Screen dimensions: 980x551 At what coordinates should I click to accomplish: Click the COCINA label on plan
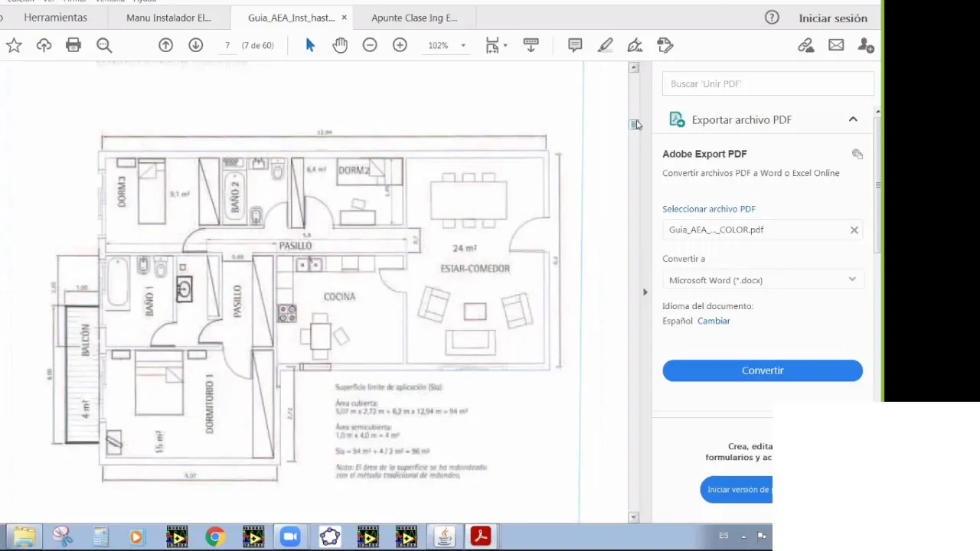339,297
